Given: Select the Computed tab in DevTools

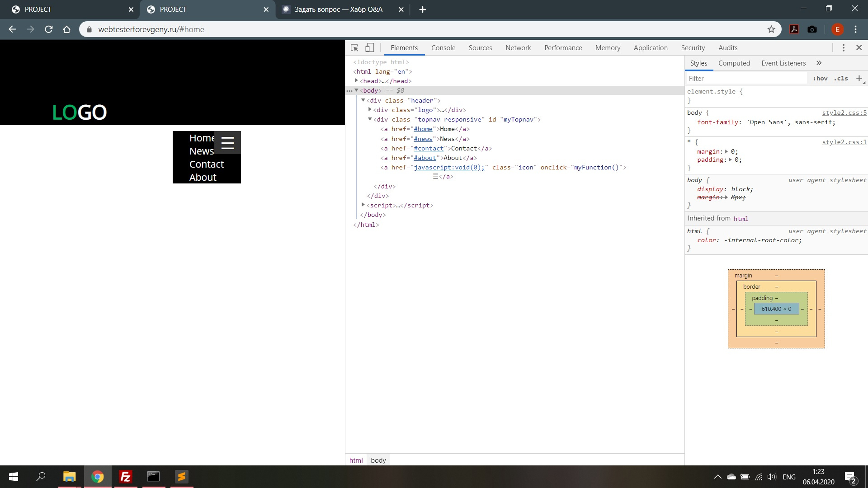Looking at the screenshot, I should (x=735, y=63).
